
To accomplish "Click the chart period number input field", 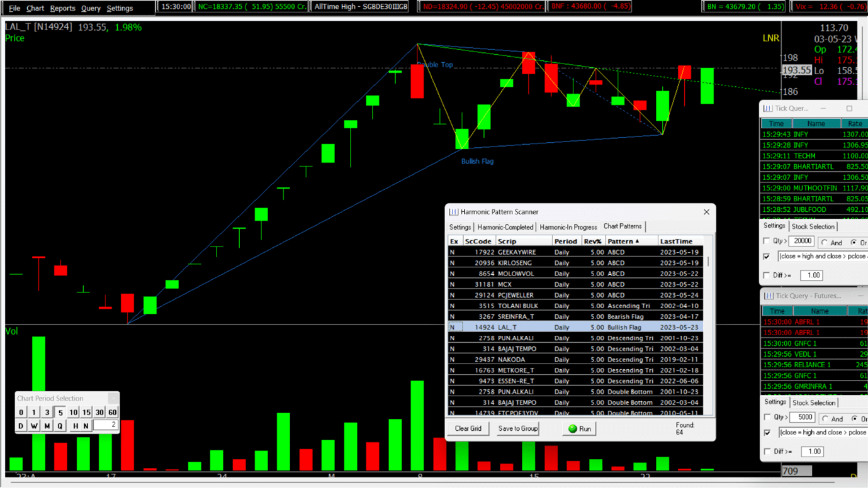I will (104, 426).
